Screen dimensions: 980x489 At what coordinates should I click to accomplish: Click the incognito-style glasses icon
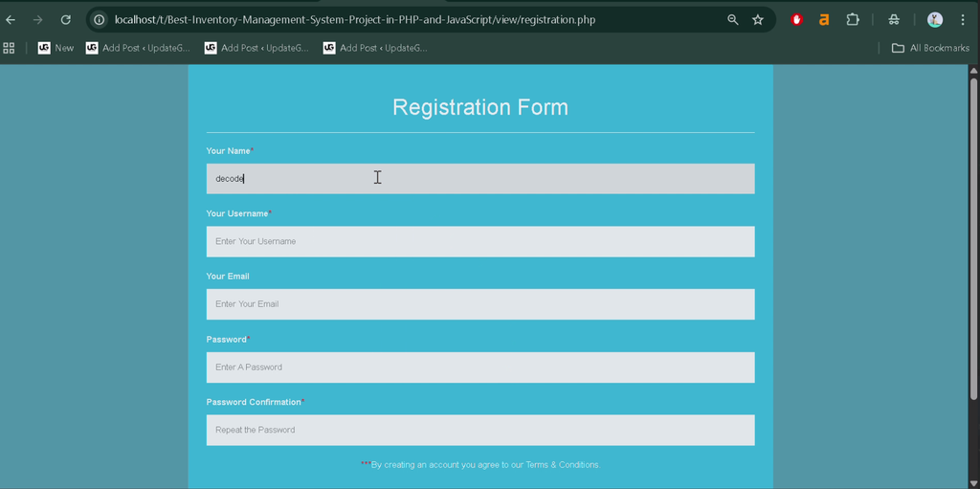click(x=894, y=20)
